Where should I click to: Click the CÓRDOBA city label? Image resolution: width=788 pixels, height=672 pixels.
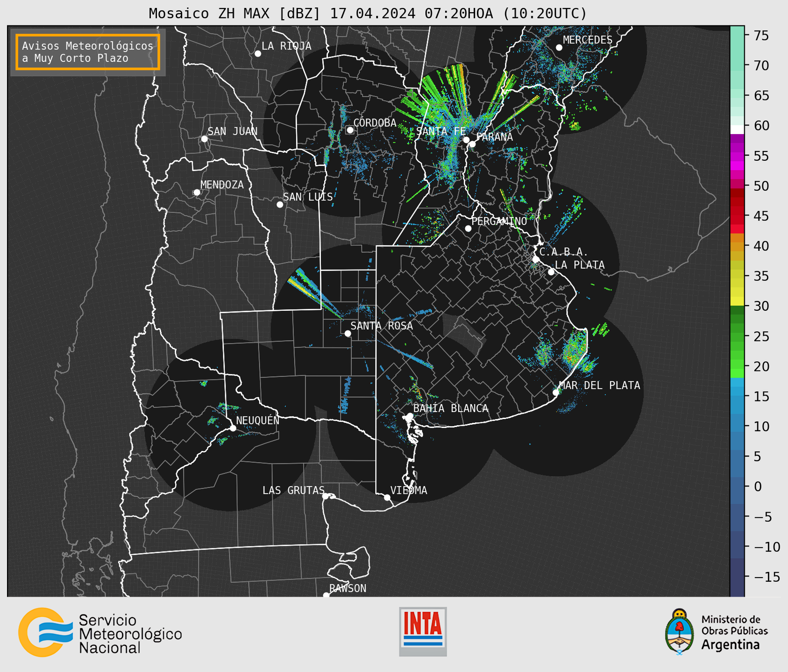click(375, 123)
